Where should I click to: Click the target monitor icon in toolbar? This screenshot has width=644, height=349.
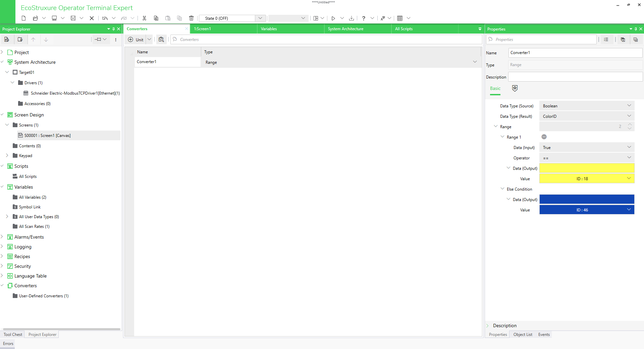tap(54, 18)
